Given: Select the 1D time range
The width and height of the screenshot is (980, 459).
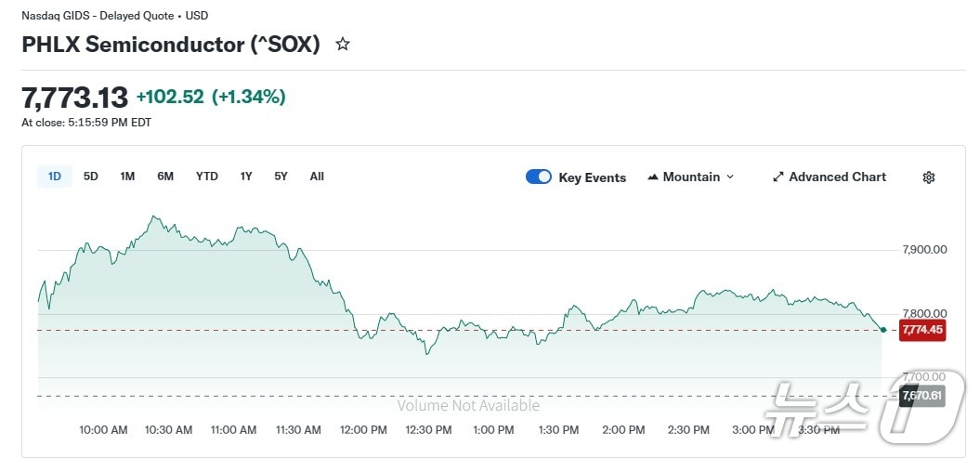Looking at the screenshot, I should coord(55,177).
